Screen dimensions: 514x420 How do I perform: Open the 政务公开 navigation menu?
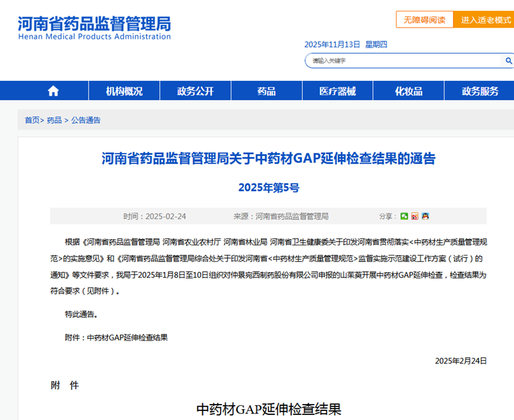195,91
